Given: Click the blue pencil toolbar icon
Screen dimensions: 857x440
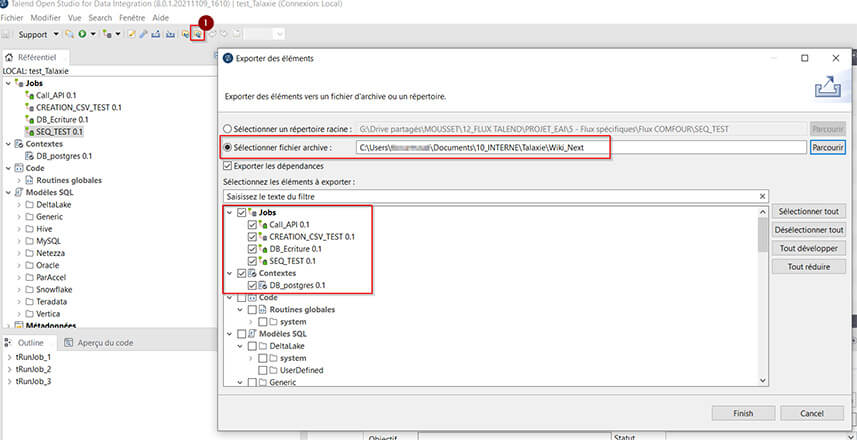Looking at the screenshot, I should 143,34.
